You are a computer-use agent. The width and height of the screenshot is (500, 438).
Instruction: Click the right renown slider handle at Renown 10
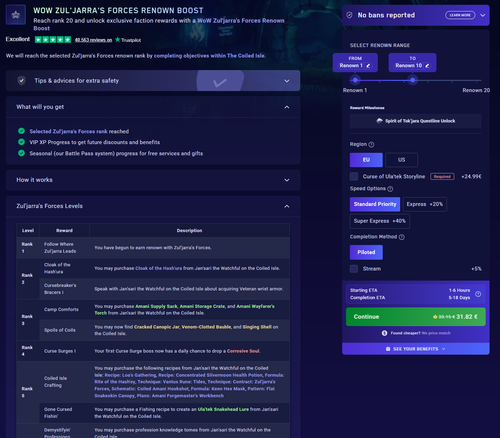click(413, 80)
